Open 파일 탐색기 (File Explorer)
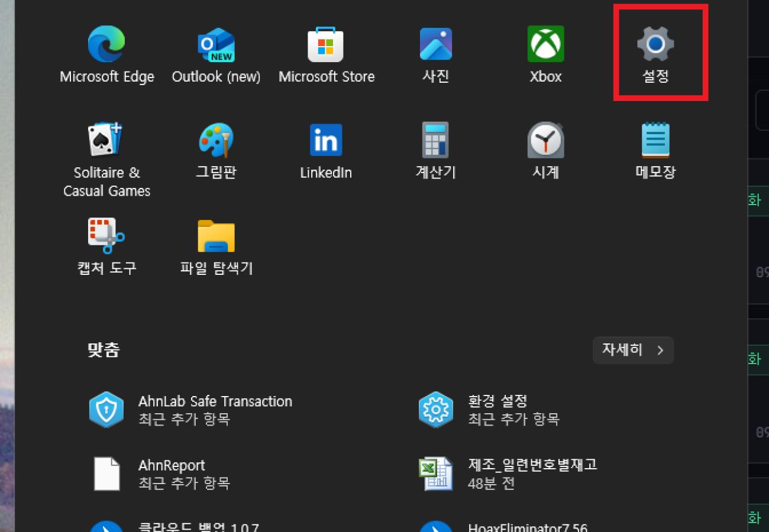This screenshot has height=532, width=769. point(216,247)
